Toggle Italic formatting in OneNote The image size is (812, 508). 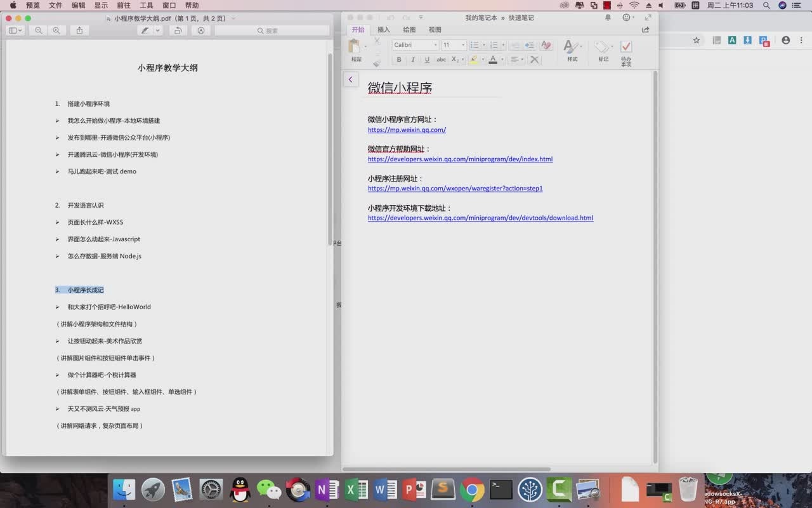click(413, 60)
